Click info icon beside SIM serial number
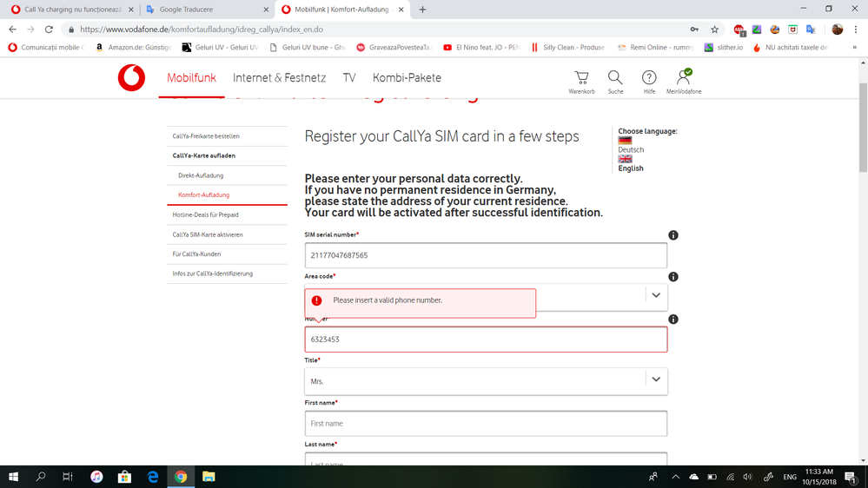 [673, 235]
